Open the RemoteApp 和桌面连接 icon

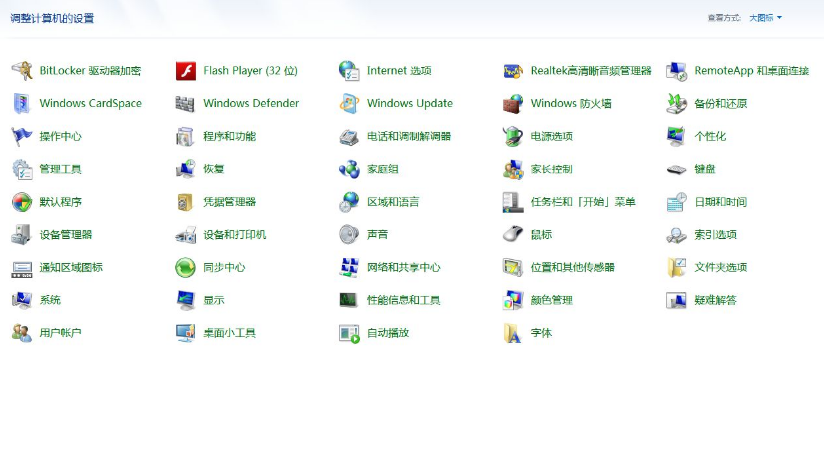click(677, 70)
